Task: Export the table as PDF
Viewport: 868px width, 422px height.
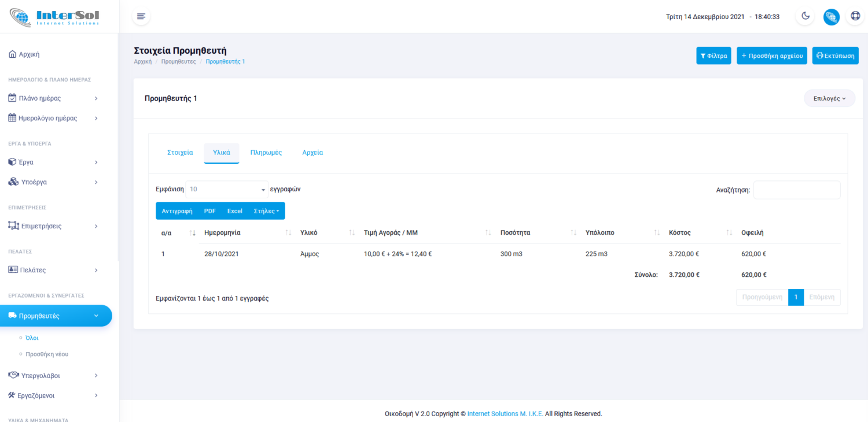Action: coord(209,211)
